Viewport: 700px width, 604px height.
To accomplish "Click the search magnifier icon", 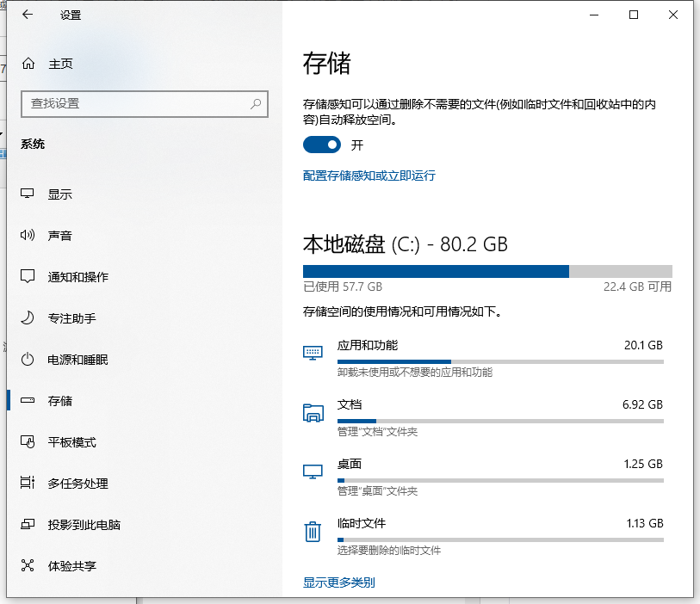I will pyautogui.click(x=256, y=103).
